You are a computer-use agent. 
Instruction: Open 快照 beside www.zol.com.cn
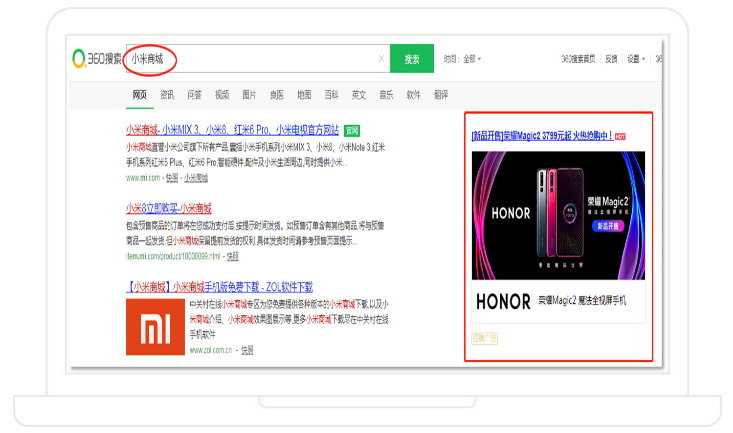point(247,350)
